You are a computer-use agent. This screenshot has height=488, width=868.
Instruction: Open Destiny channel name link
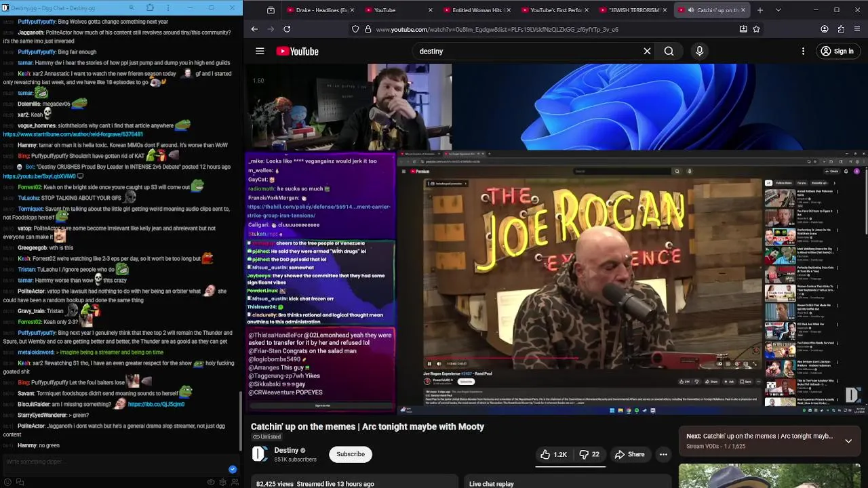[x=286, y=450]
